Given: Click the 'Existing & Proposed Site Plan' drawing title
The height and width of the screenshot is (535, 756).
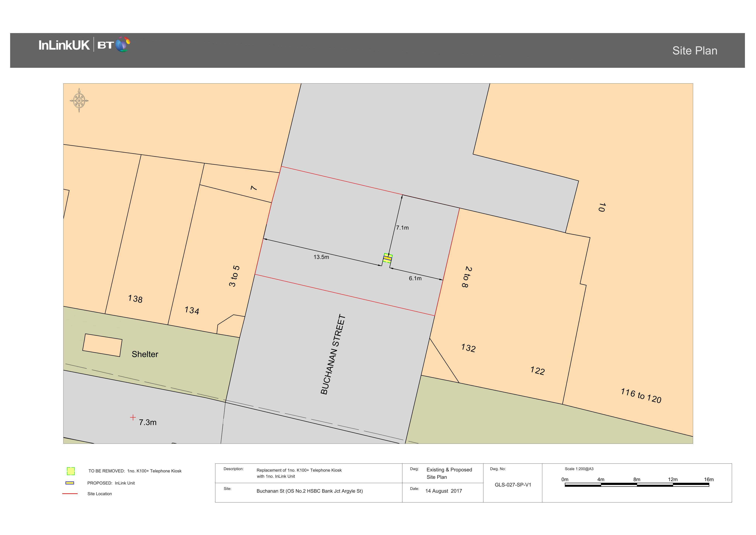Looking at the screenshot, I should coord(449,473).
